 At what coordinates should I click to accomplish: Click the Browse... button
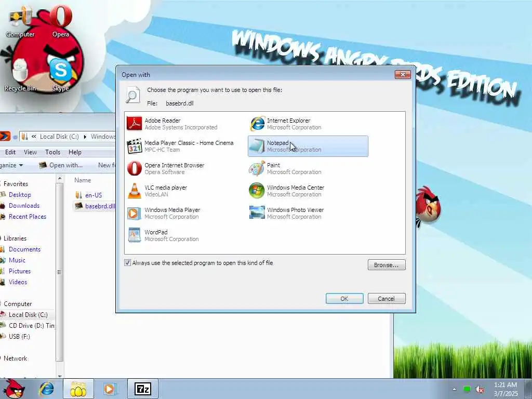coord(387,265)
